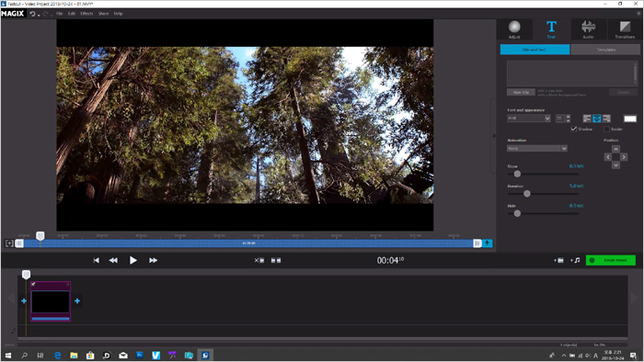Open the Transitions panel

[625, 29]
